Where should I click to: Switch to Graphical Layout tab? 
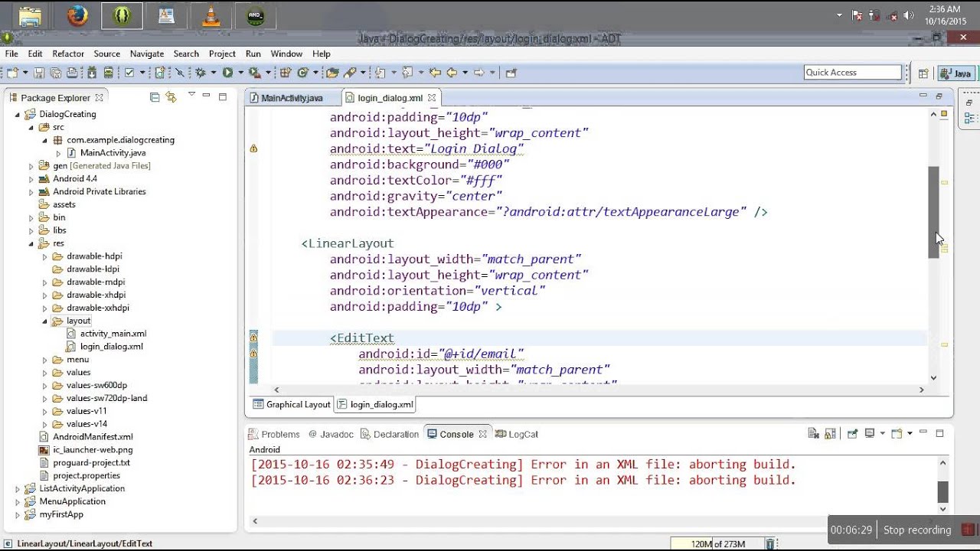292,404
